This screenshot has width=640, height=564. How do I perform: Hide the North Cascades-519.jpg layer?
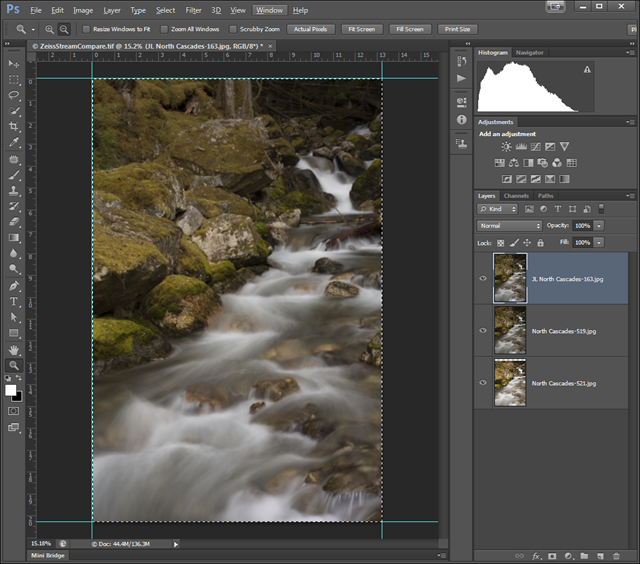click(x=483, y=330)
